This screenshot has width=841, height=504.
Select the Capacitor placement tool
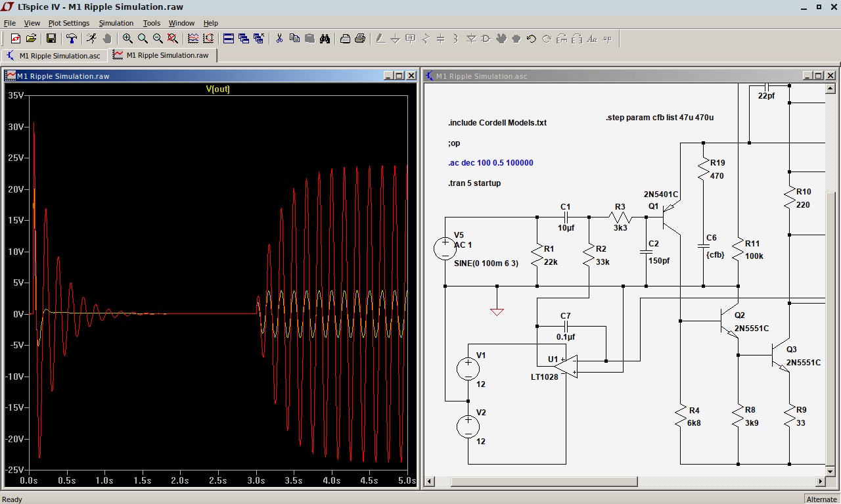[x=441, y=39]
